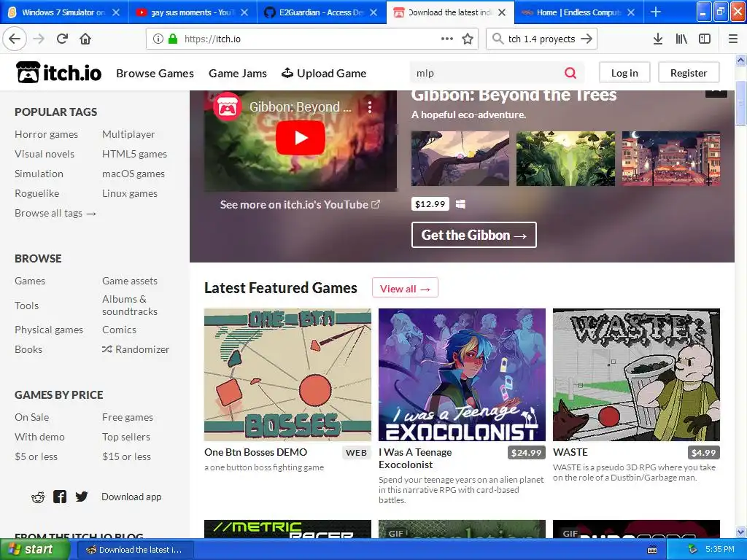The width and height of the screenshot is (747, 560).
Task: Open Visual novels tag link
Action: (x=44, y=155)
